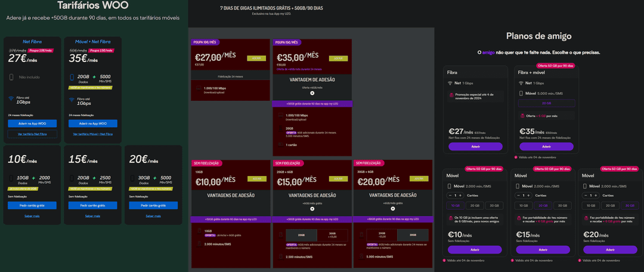Image resolution: width=644 pixels, height=272 pixels.
Task: Click Aderir in Amigo €10 Móvel card
Action: 475,249
